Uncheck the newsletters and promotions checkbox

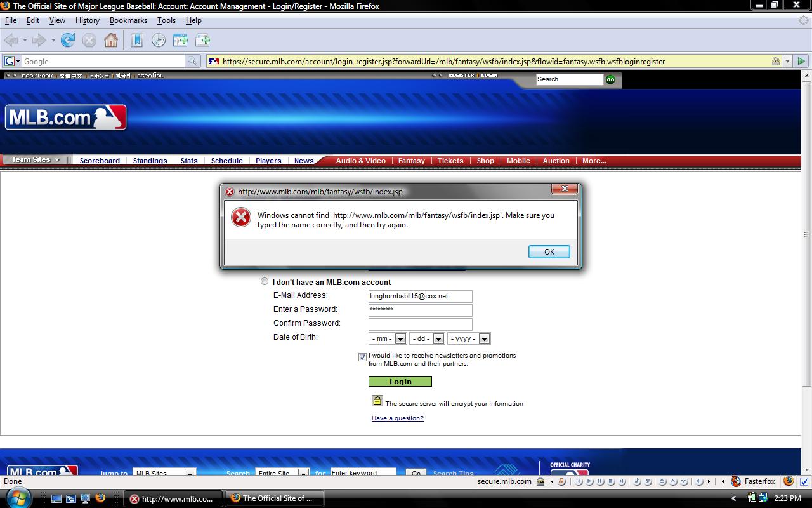point(362,358)
